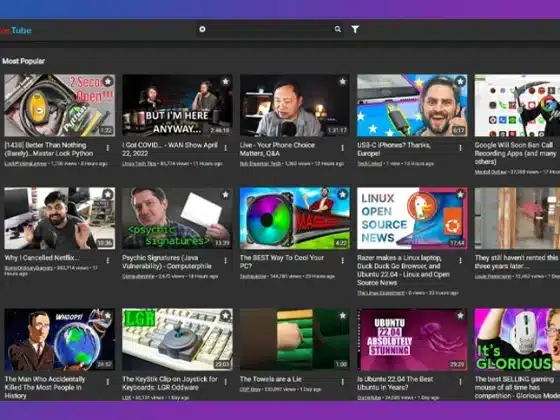This screenshot has width=560, height=420.
Task: Open options menu for The Towels are a Lie
Action: [x=342, y=382]
